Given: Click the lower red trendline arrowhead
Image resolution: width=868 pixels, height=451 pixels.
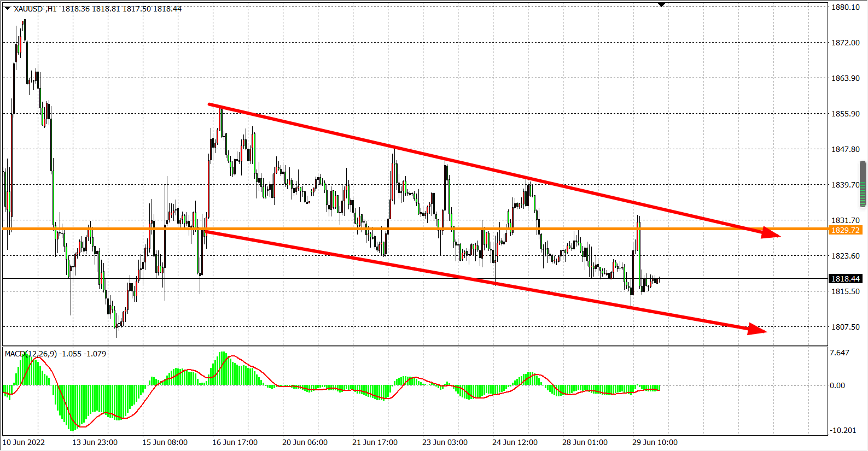Looking at the screenshot, I should coord(758,329).
